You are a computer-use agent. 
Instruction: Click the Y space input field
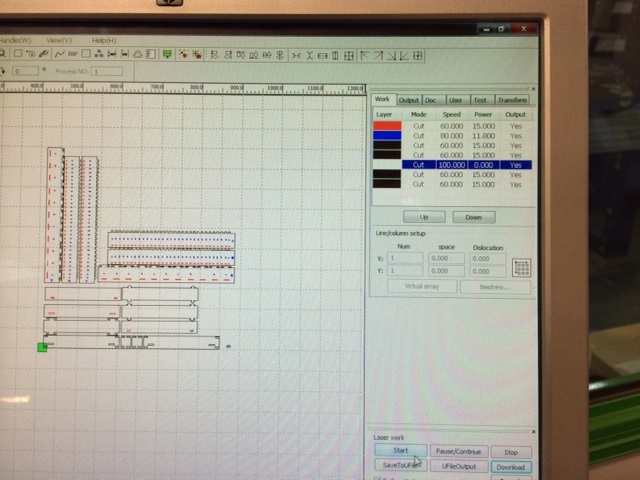(x=447, y=271)
